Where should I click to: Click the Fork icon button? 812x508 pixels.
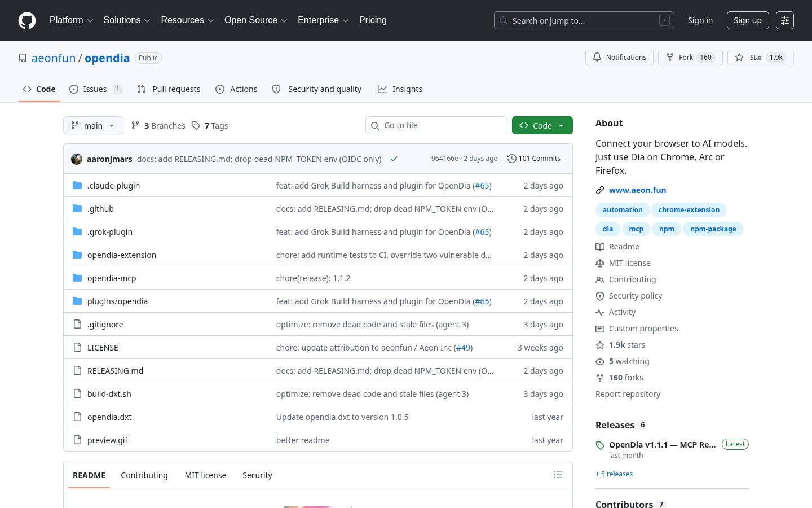point(690,58)
